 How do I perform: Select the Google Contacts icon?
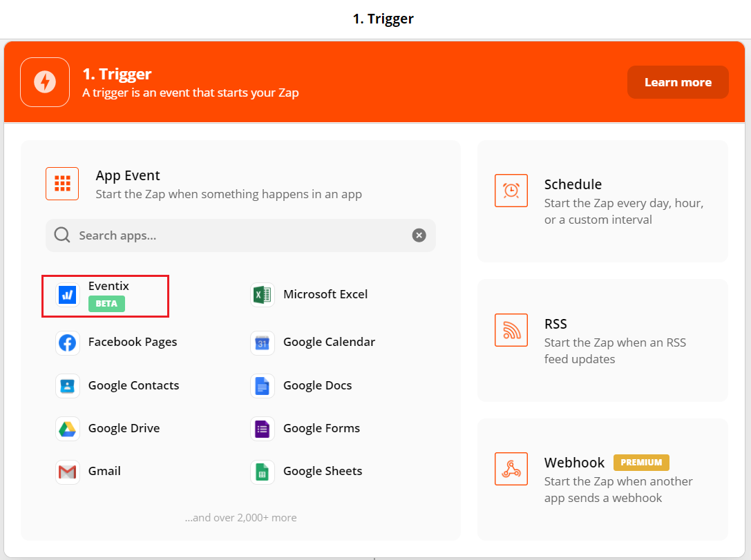point(68,386)
